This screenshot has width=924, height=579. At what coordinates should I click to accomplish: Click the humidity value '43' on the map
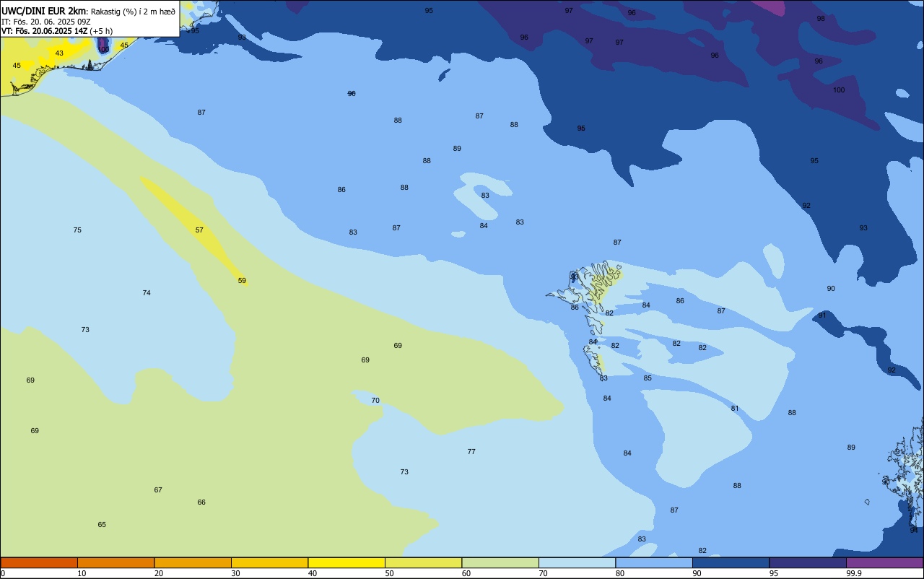point(59,53)
